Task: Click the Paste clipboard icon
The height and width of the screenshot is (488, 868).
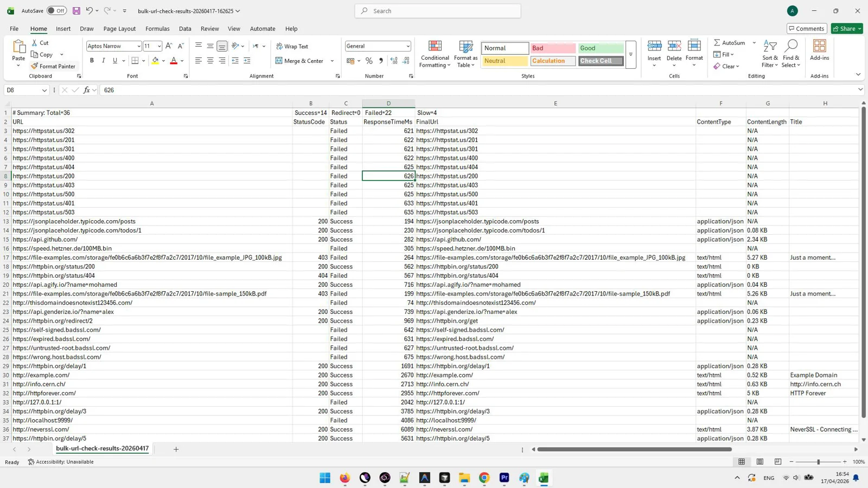Action: coord(18,47)
